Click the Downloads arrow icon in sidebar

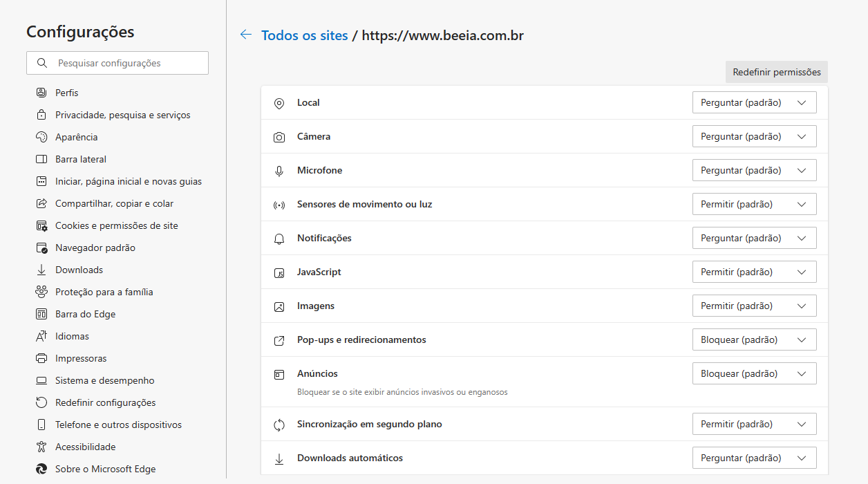point(41,270)
